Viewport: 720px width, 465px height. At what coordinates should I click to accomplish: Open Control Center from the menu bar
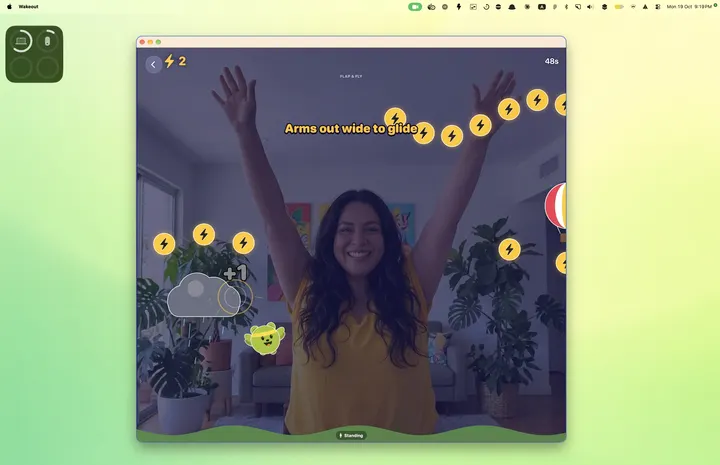click(658, 7)
